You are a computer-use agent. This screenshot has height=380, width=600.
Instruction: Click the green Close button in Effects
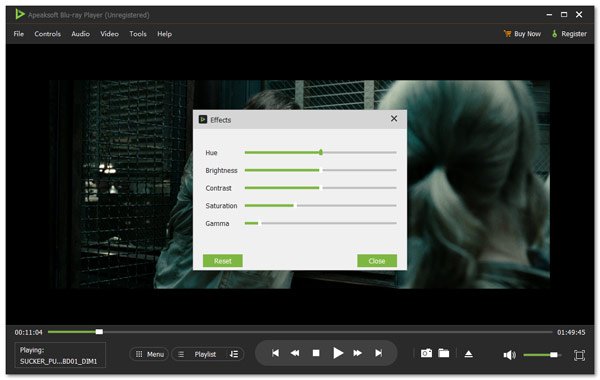point(377,261)
